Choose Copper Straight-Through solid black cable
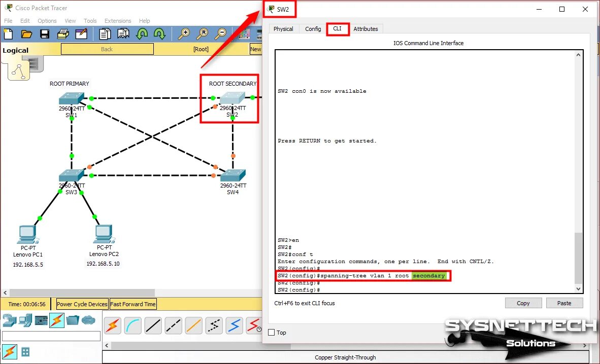The height and width of the screenshot is (364, 600). [x=153, y=325]
